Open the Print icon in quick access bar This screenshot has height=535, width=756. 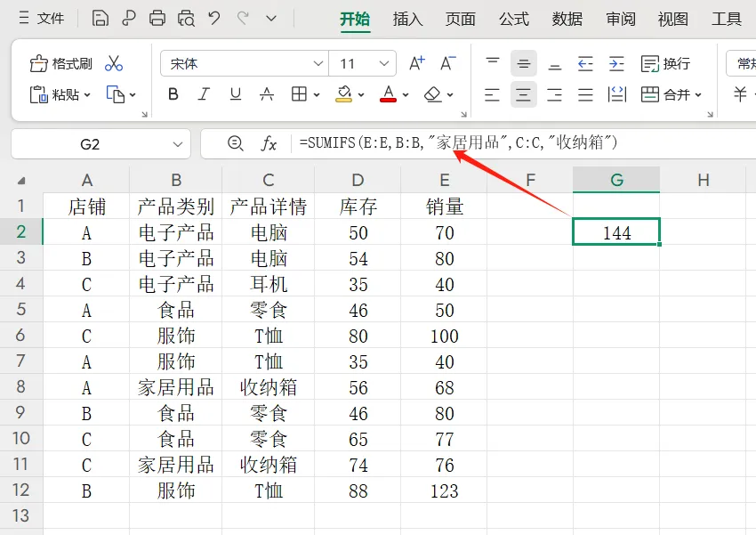(x=157, y=18)
